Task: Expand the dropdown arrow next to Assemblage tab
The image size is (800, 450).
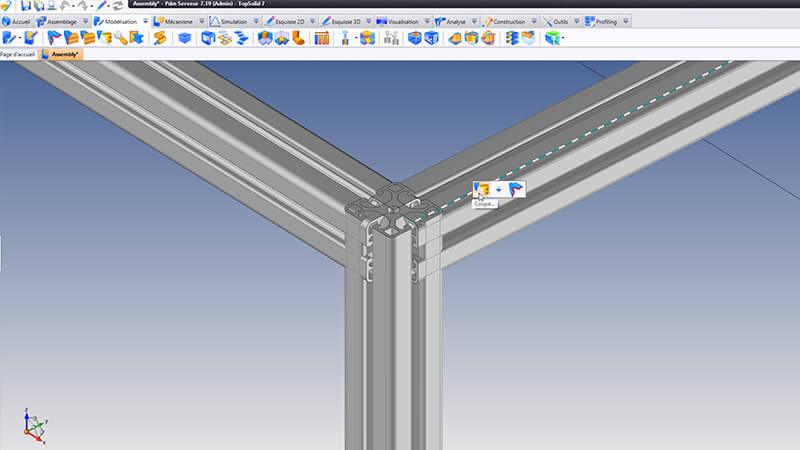Action: click(x=84, y=21)
